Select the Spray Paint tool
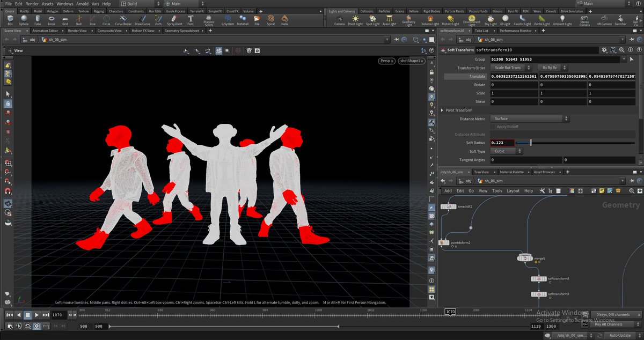The image size is (644, 340). click(x=174, y=20)
